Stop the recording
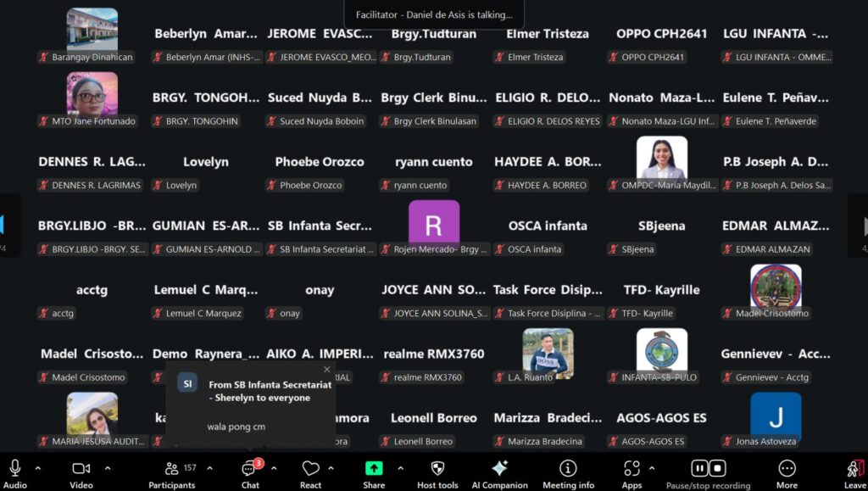The height and width of the screenshot is (491, 868). click(x=717, y=468)
